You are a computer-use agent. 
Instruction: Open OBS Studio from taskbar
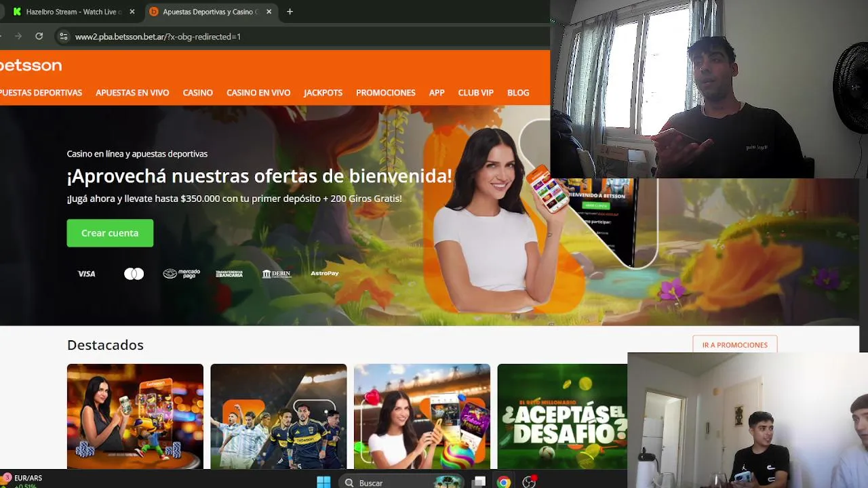(x=529, y=482)
